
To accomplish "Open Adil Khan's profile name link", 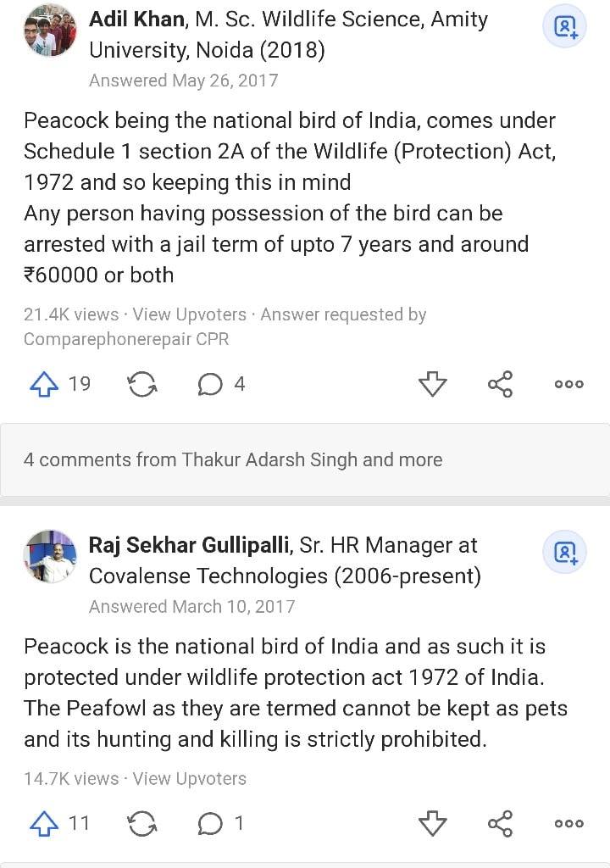I will click(x=136, y=19).
